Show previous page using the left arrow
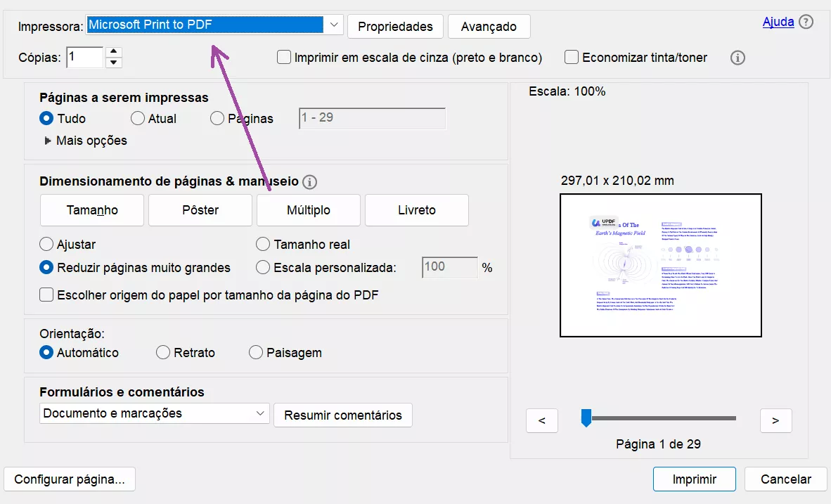The image size is (831, 504). (x=541, y=420)
